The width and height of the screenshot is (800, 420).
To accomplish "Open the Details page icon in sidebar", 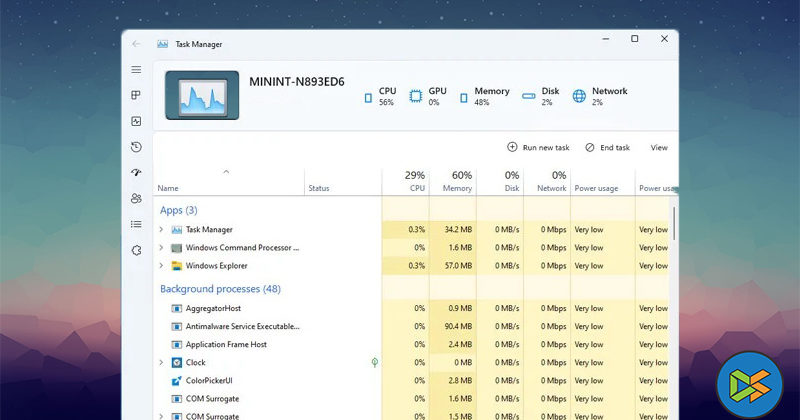I will click(136, 224).
